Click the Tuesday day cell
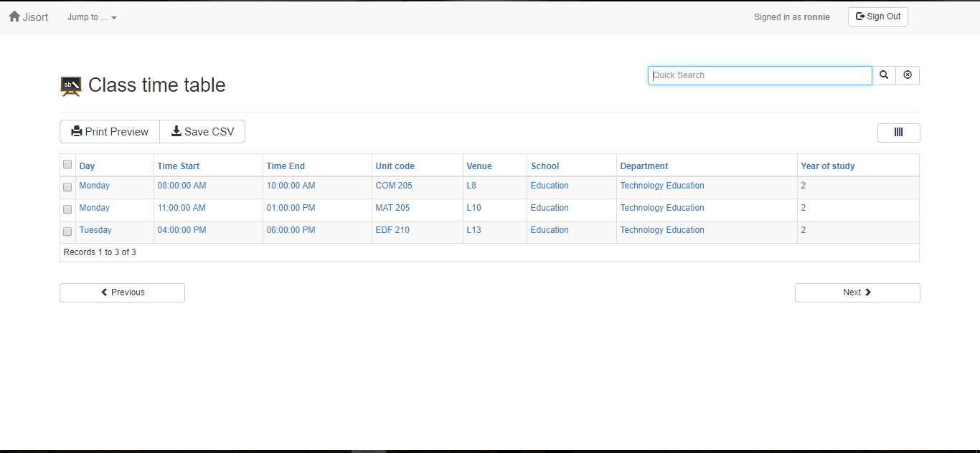The image size is (980, 453). pos(95,230)
